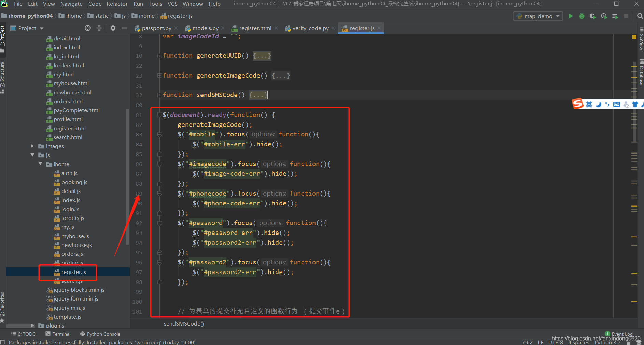Viewport: 644px width, 345px height.
Task: Expand folded generateUUID function body
Action: (x=262, y=56)
